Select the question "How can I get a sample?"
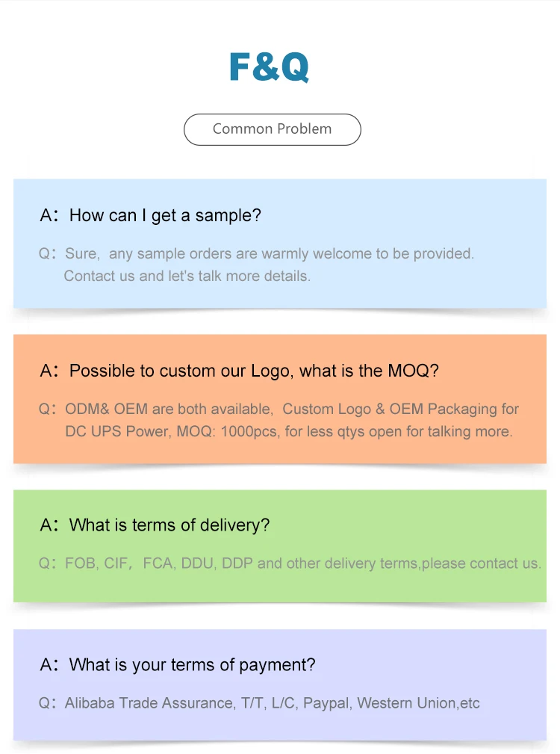 pyautogui.click(x=165, y=216)
